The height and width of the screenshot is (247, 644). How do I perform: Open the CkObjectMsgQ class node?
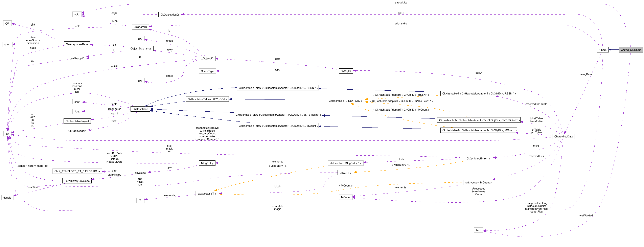[169, 15]
